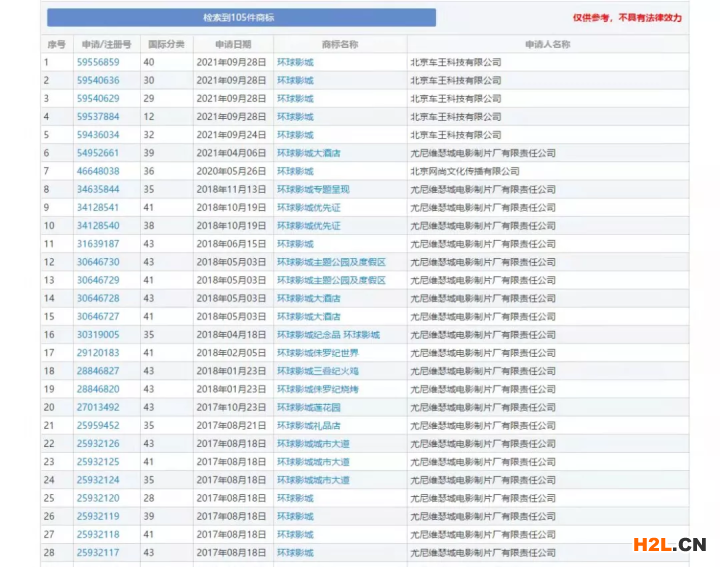
Task: Select date 2020年05月26日 cell
Action: (x=231, y=171)
